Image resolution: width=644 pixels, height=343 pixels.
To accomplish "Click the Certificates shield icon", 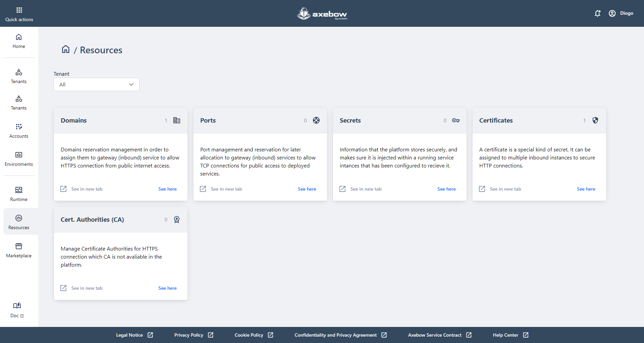I will pos(595,120).
